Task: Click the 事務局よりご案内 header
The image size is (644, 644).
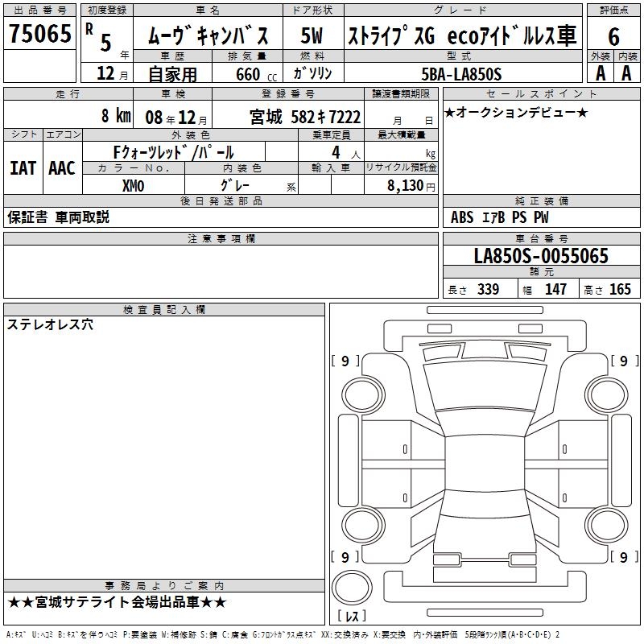Action: [x=164, y=586]
